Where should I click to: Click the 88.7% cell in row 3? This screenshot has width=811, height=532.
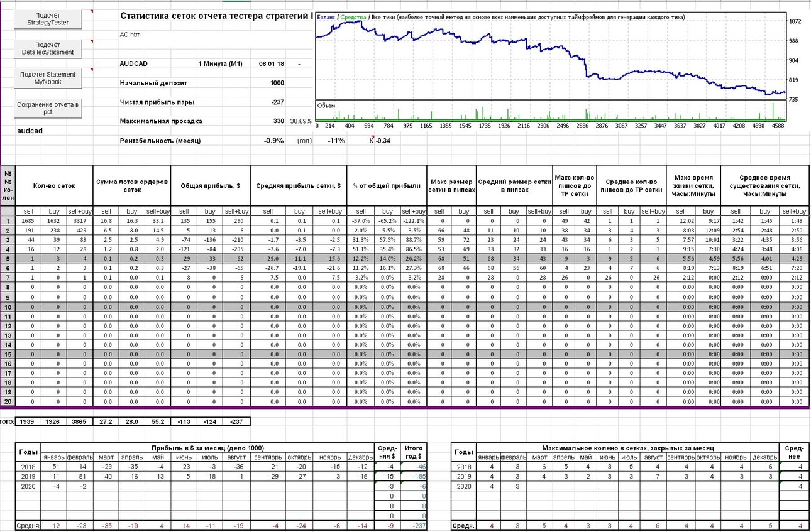tap(414, 240)
